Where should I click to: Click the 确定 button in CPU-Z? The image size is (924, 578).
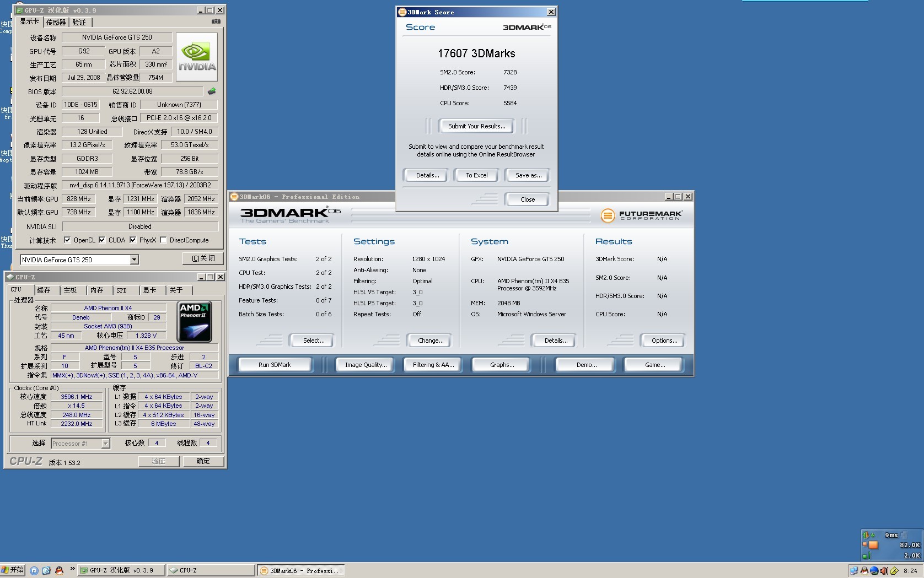(x=203, y=461)
